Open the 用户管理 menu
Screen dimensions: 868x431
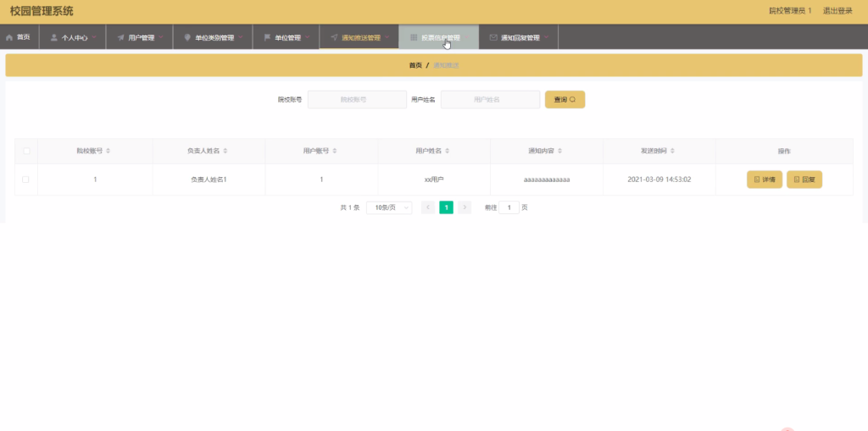coord(141,37)
